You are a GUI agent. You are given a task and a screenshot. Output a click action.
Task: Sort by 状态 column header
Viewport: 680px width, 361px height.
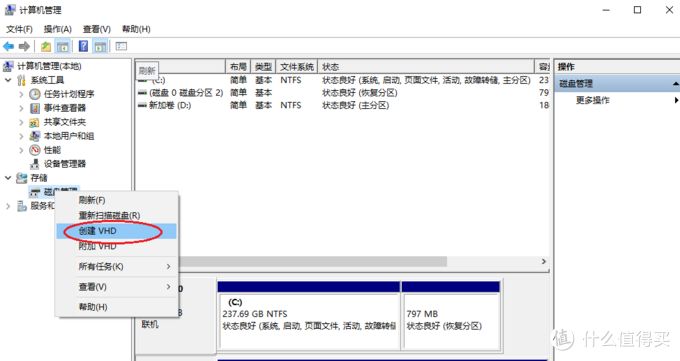[x=426, y=67]
